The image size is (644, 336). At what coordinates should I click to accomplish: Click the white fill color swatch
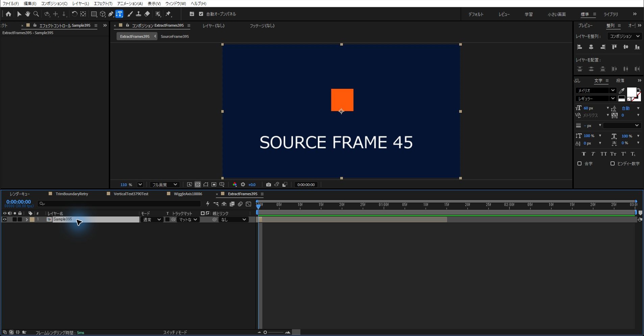631,92
